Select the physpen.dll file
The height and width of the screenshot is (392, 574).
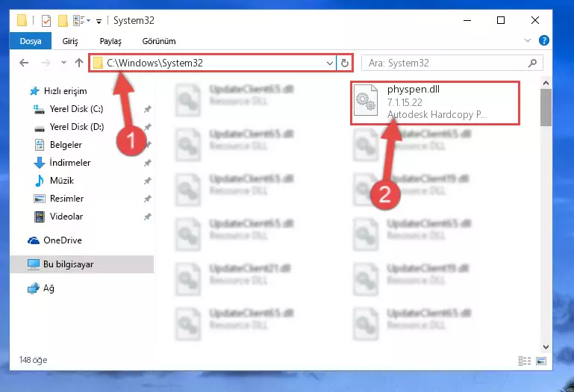click(x=435, y=103)
